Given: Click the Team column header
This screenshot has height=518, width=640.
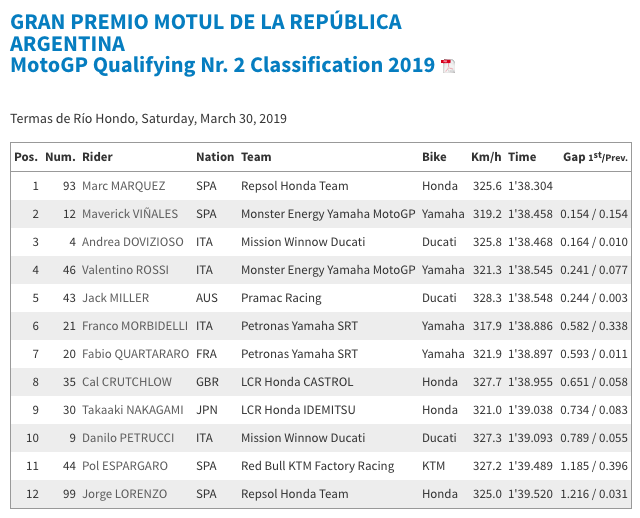Looking at the screenshot, I should coord(256,157).
